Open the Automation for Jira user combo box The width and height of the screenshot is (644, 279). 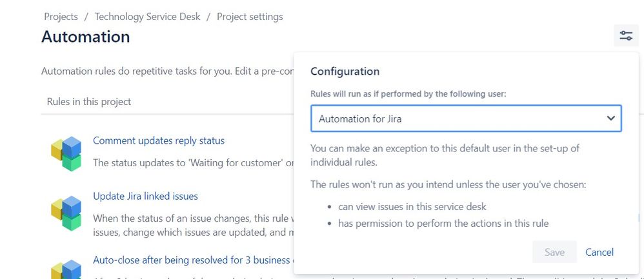pyautogui.click(x=466, y=119)
